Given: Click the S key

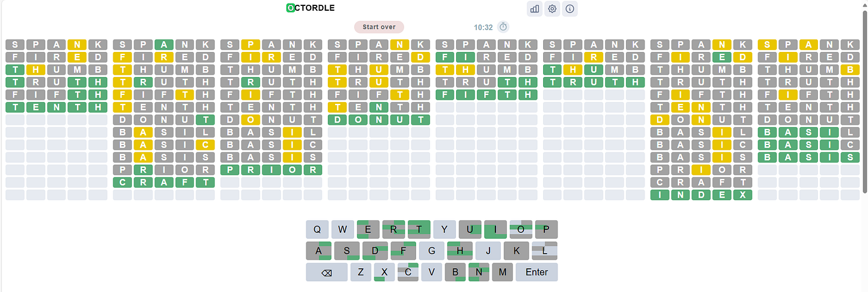Looking at the screenshot, I should [x=347, y=251].
